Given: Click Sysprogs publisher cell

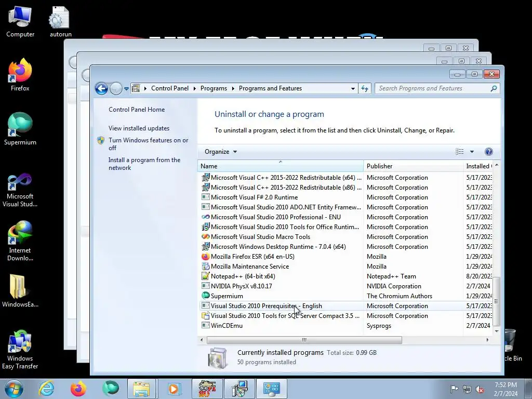Looking at the screenshot, I should coord(379,326).
